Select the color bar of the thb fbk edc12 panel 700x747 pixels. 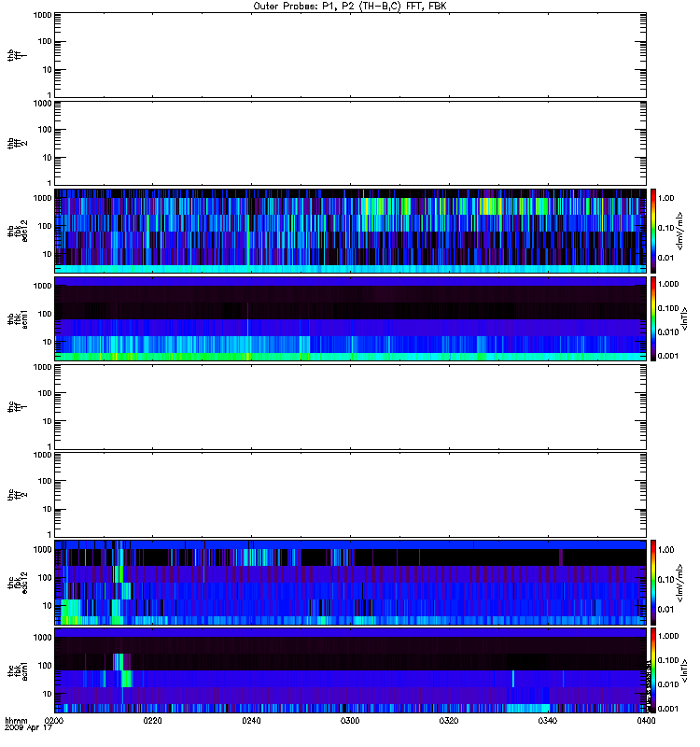[x=653, y=231]
